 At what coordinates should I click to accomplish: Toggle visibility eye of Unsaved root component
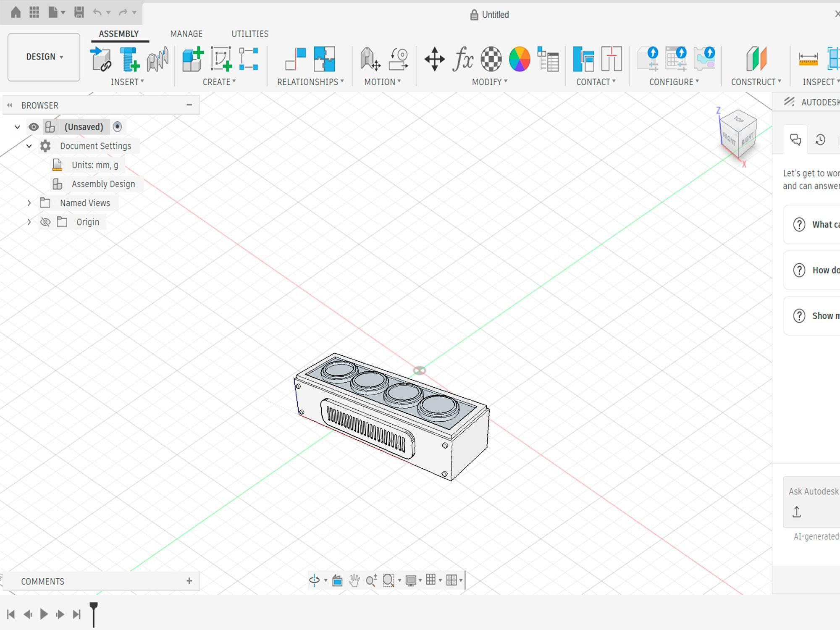34,127
